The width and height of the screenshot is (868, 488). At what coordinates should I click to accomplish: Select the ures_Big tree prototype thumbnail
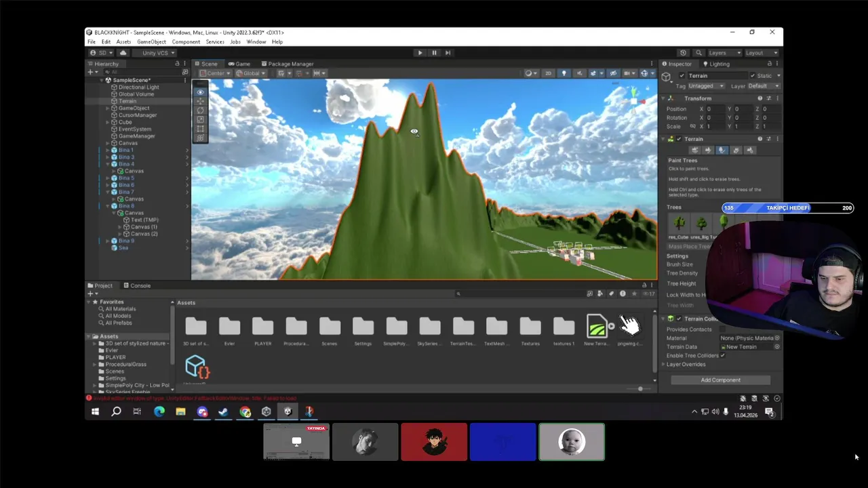(x=701, y=223)
